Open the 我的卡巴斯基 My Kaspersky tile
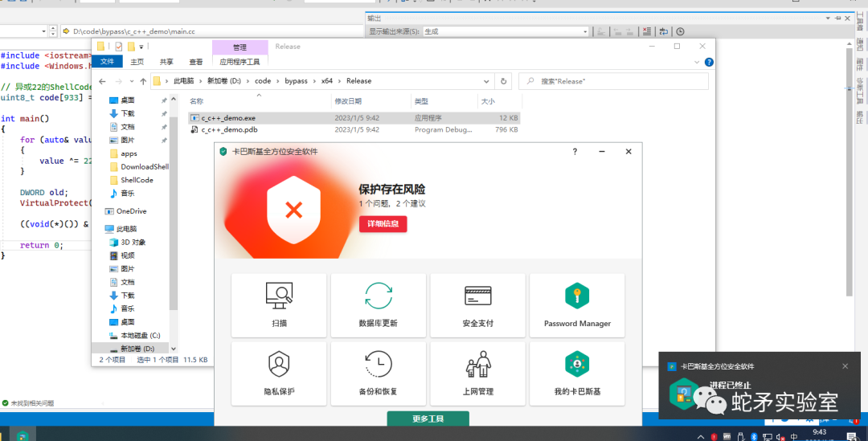This screenshot has width=868, height=441. [x=577, y=374]
